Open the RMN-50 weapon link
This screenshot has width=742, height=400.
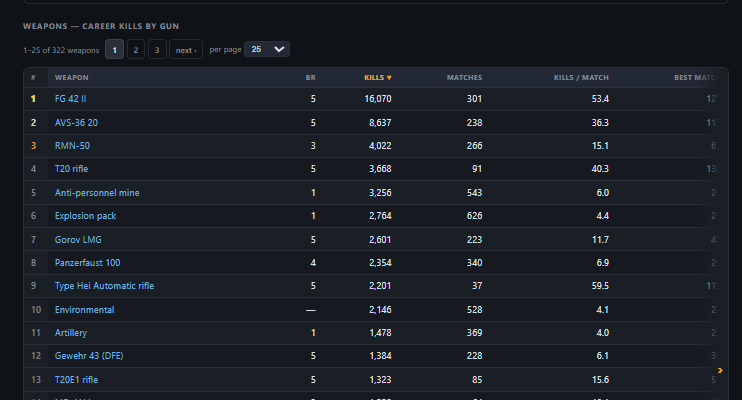pyautogui.click(x=72, y=146)
